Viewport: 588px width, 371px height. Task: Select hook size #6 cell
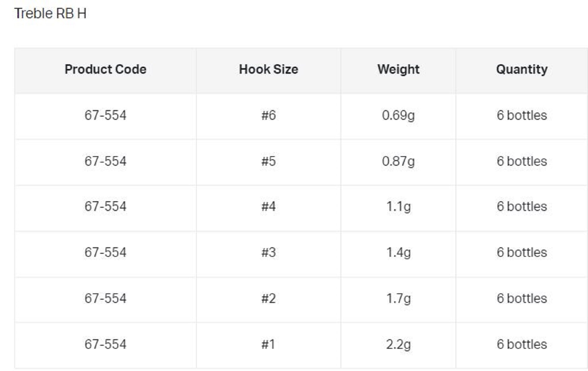[268, 115]
